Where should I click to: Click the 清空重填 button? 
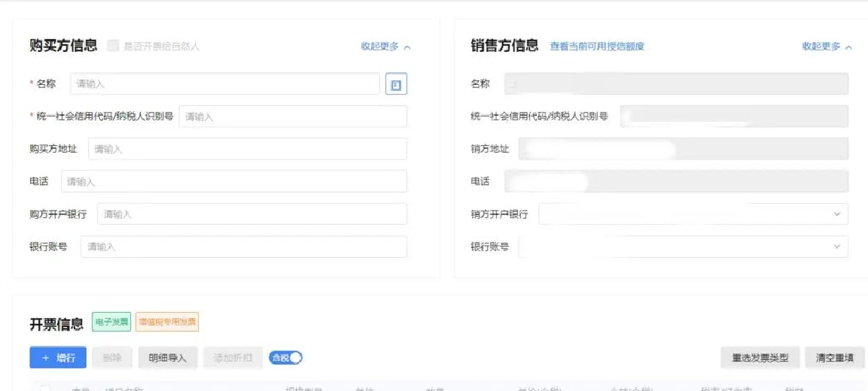(x=834, y=358)
